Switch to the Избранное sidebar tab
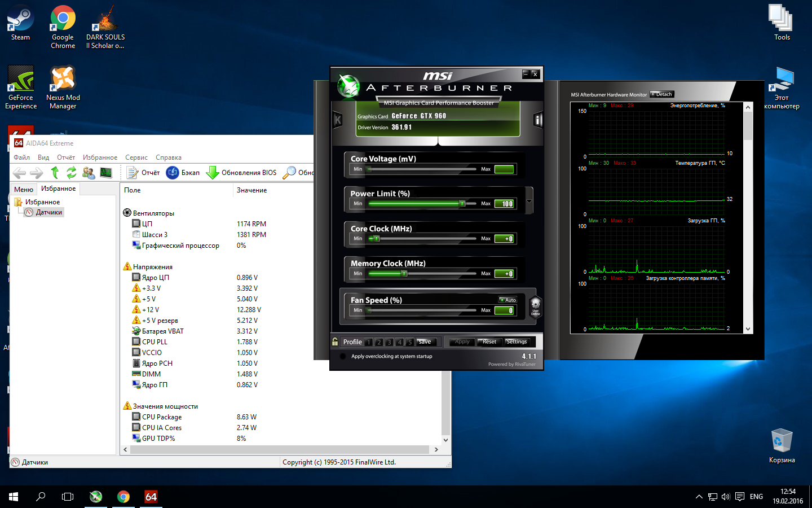812x508 pixels. click(x=58, y=189)
